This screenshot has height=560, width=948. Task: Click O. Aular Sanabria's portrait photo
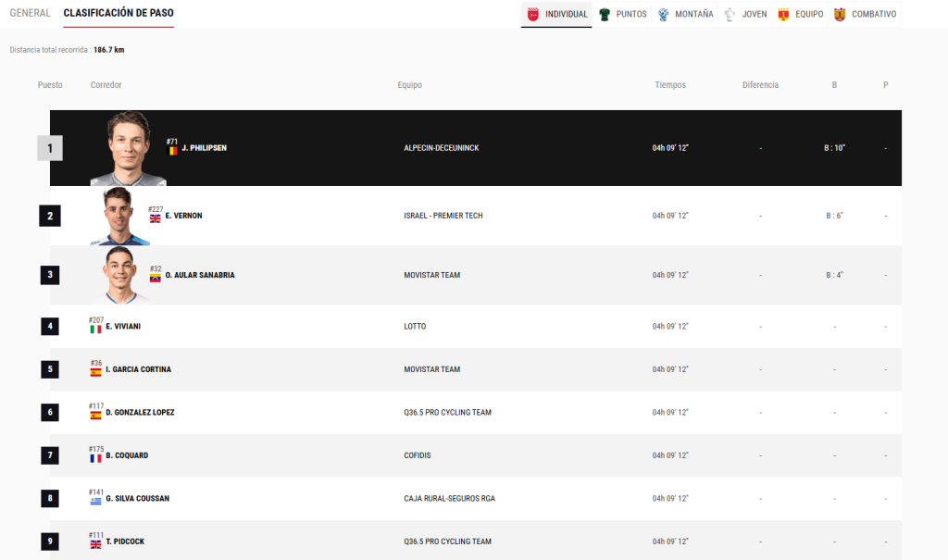pos(125,274)
